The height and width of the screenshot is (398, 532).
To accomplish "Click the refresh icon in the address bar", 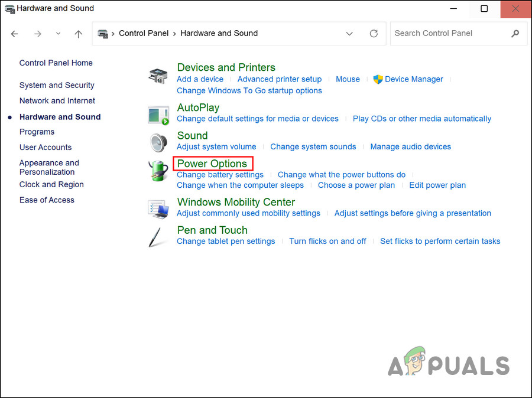I will [x=374, y=34].
